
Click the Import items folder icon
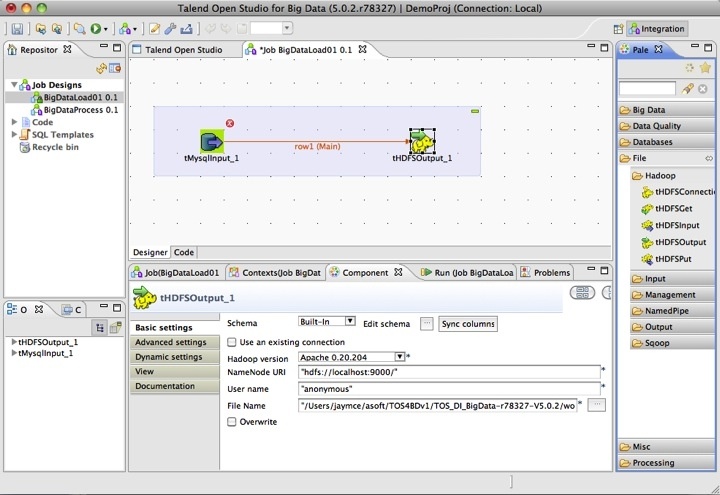[41, 29]
